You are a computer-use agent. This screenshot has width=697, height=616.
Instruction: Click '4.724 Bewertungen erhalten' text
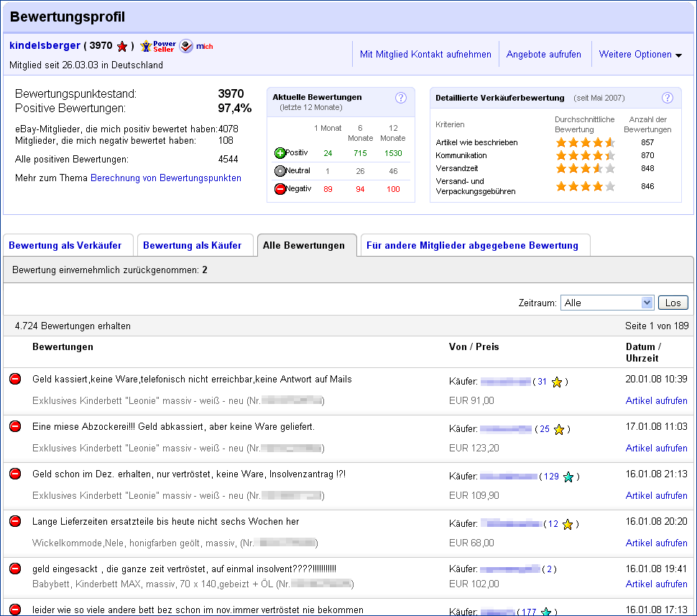[73, 326]
